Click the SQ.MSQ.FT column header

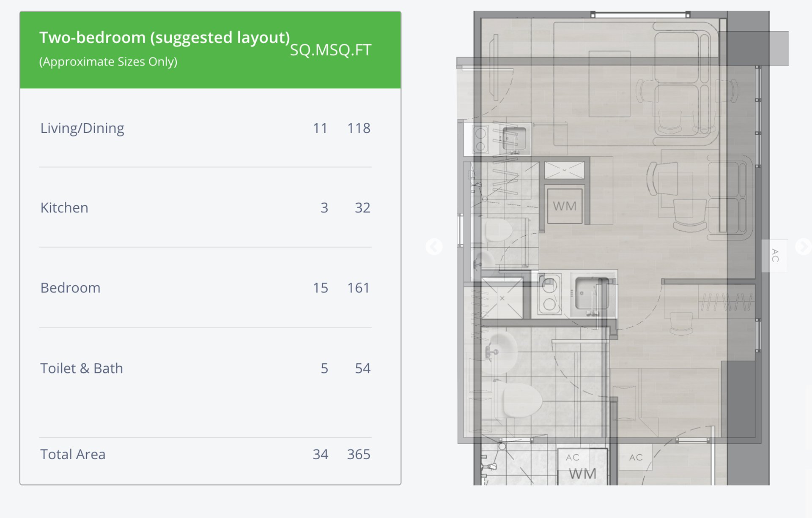330,50
